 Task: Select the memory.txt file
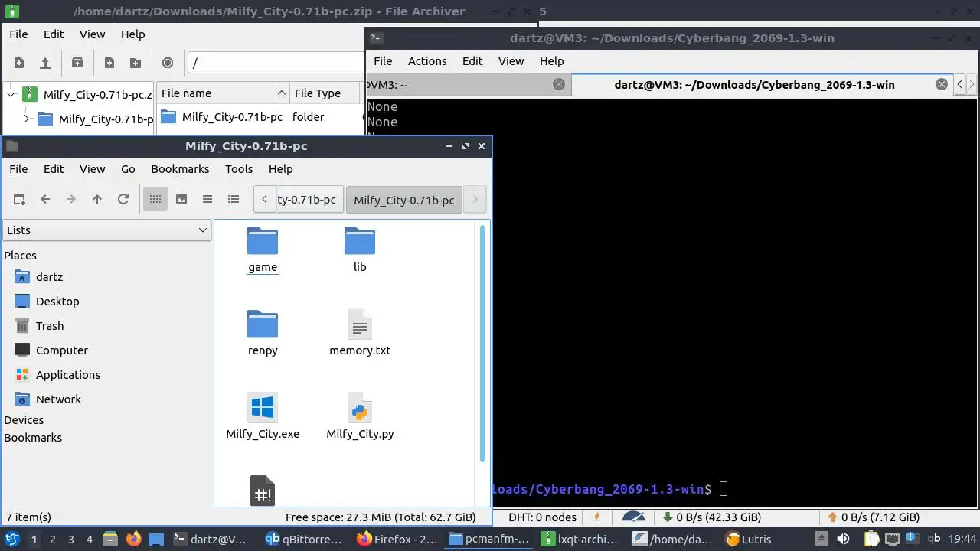tap(360, 334)
